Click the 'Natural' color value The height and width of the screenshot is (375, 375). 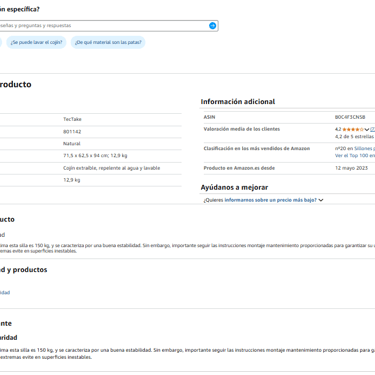[72, 144]
